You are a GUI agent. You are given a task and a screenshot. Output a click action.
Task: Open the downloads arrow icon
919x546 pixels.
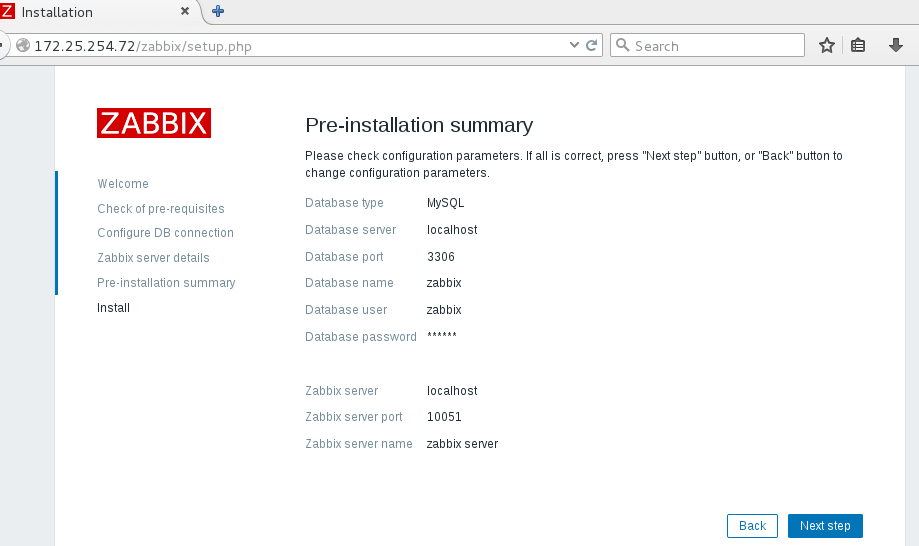[896, 45]
